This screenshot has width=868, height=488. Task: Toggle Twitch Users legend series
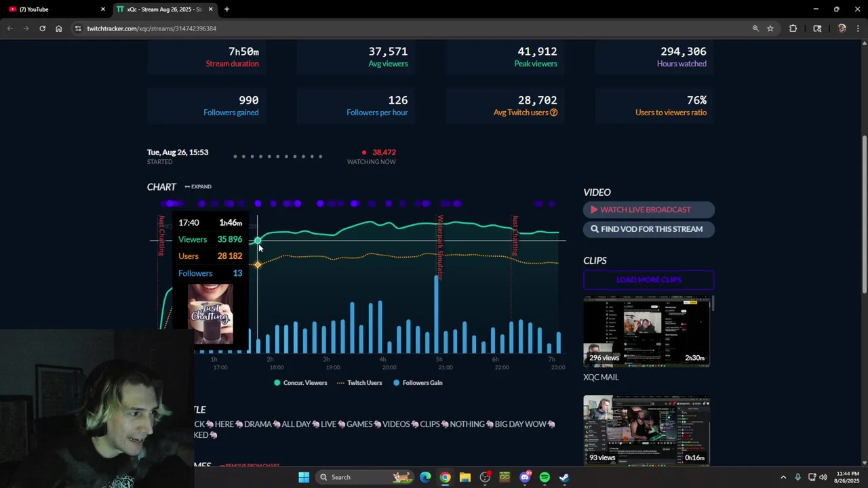tap(359, 383)
